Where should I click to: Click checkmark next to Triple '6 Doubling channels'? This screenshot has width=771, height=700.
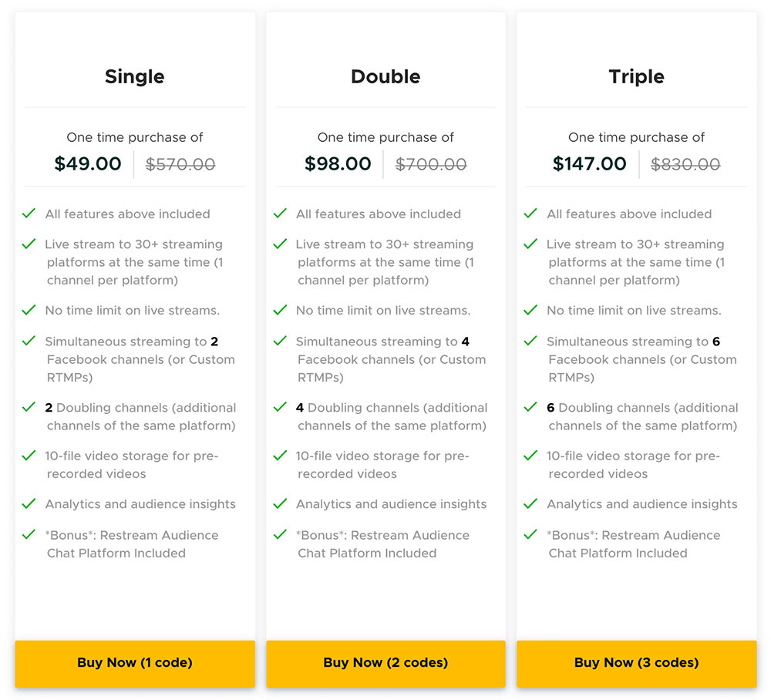click(x=531, y=407)
